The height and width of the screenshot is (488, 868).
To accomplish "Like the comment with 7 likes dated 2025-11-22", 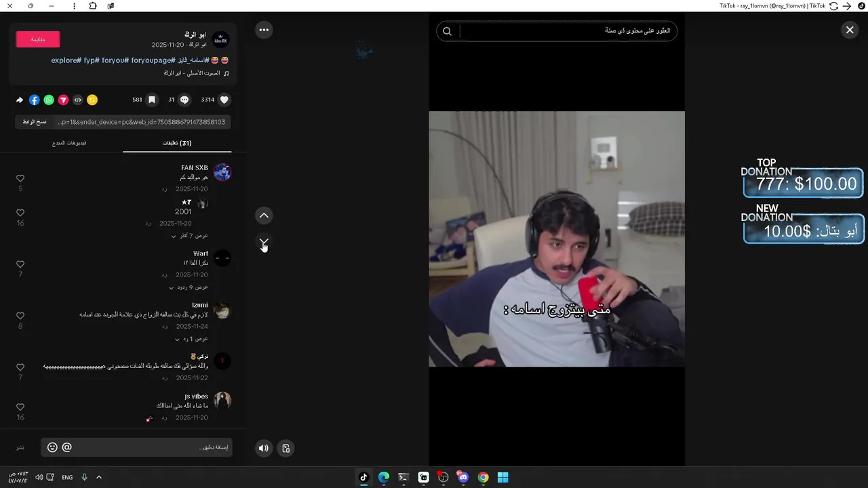I will click(20, 367).
